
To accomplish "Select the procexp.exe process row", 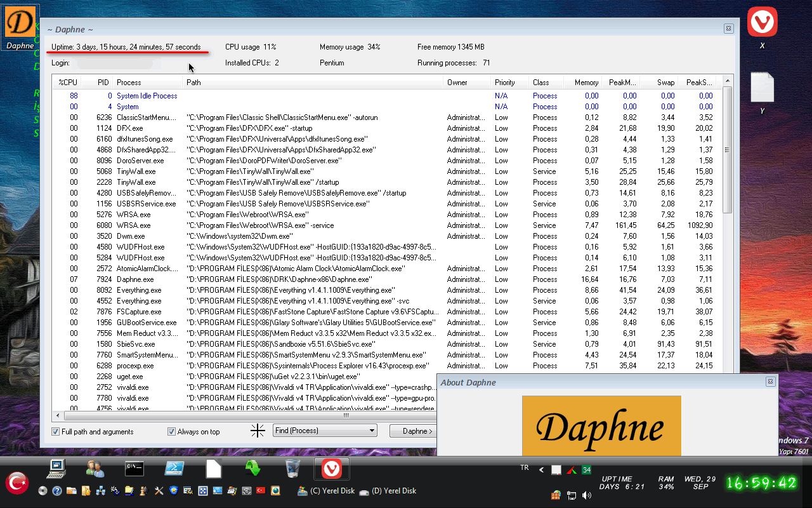I will (x=387, y=366).
